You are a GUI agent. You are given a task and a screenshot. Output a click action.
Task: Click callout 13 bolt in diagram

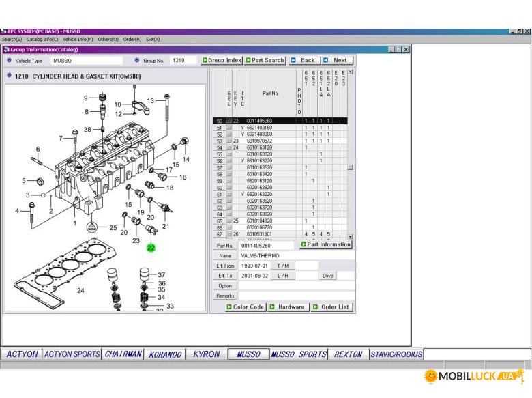(150, 101)
